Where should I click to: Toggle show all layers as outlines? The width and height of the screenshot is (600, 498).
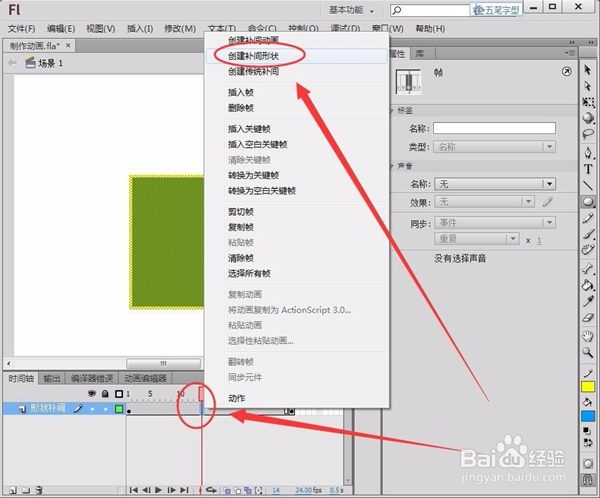click(x=119, y=394)
